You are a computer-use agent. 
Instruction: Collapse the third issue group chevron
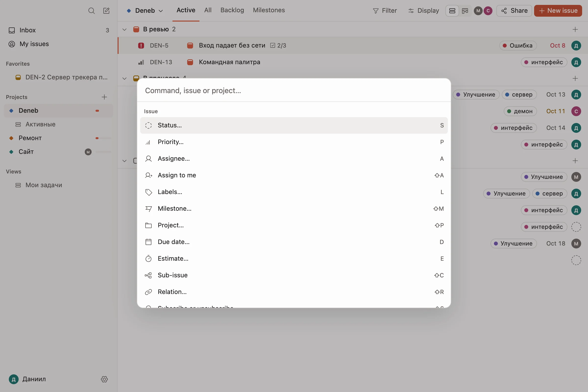click(124, 161)
